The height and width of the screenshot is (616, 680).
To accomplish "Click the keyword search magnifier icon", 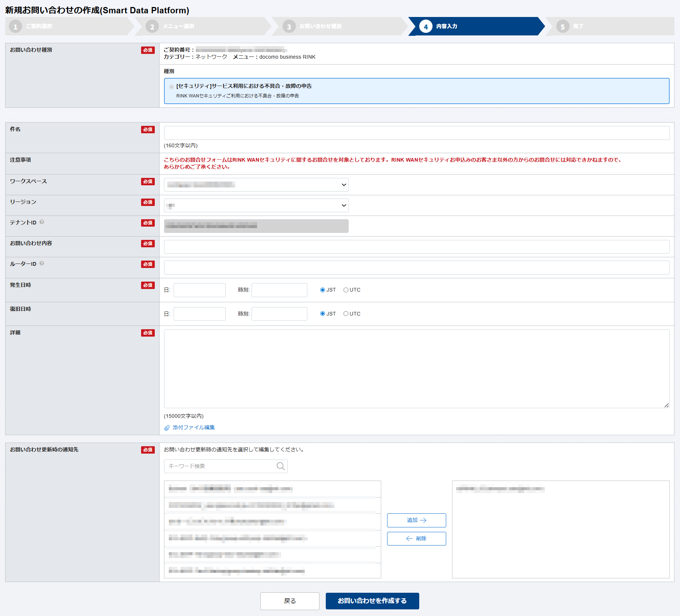I will pyautogui.click(x=280, y=466).
